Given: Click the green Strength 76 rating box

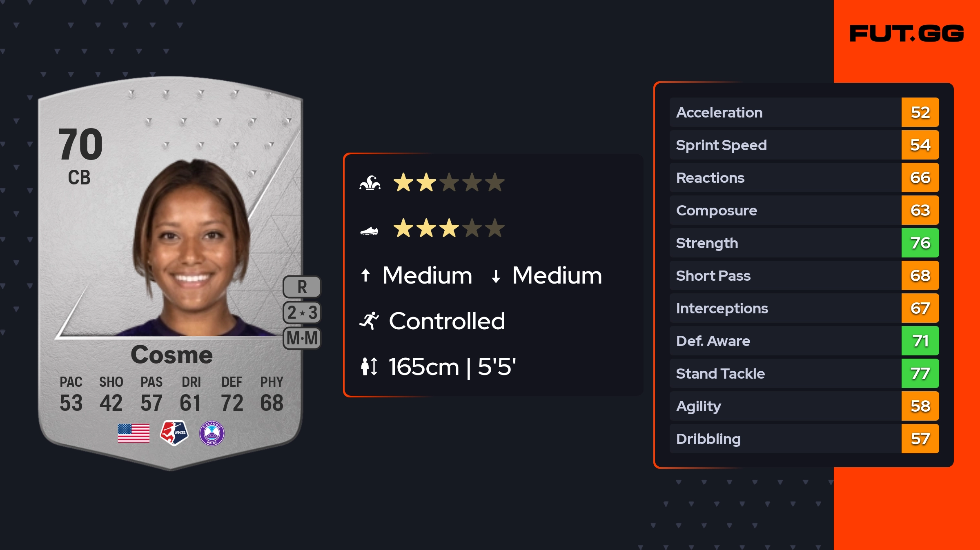Looking at the screenshot, I should click(920, 243).
